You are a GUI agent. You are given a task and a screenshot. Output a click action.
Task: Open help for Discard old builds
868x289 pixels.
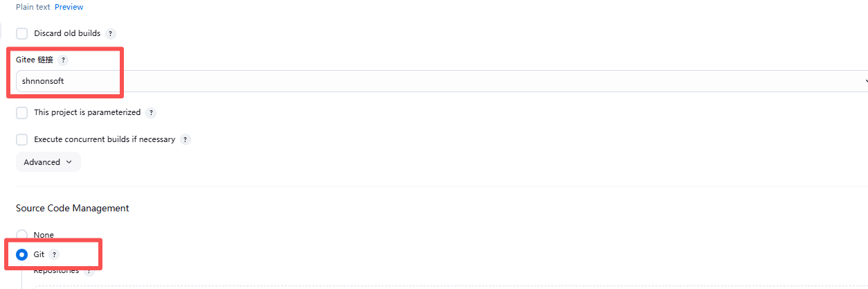click(111, 33)
